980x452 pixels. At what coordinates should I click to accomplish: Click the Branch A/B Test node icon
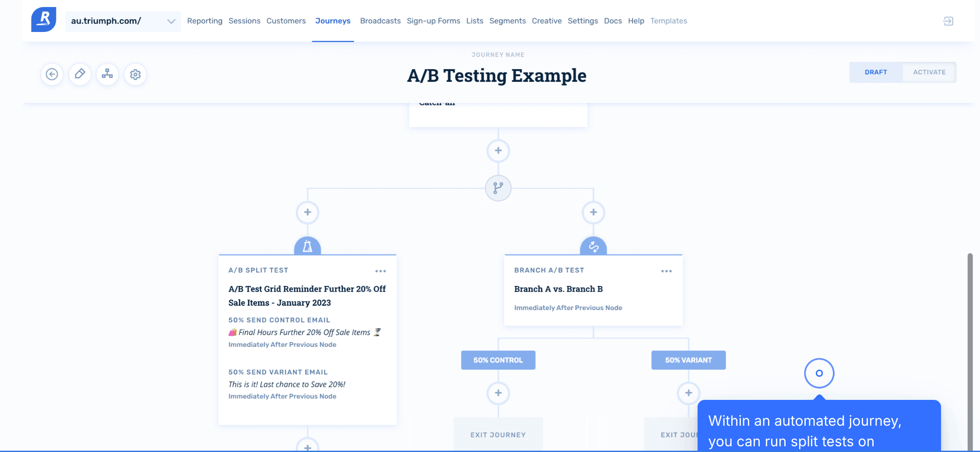pyautogui.click(x=593, y=246)
